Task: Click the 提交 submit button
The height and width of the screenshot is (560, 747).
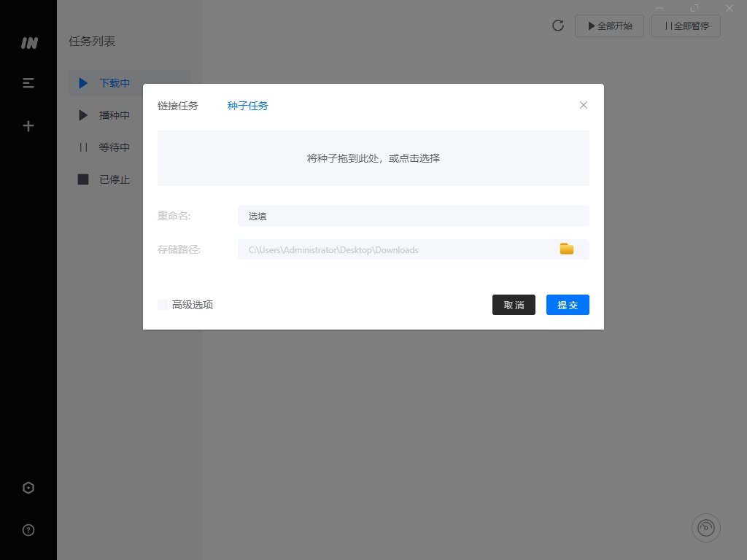Action: click(x=568, y=305)
